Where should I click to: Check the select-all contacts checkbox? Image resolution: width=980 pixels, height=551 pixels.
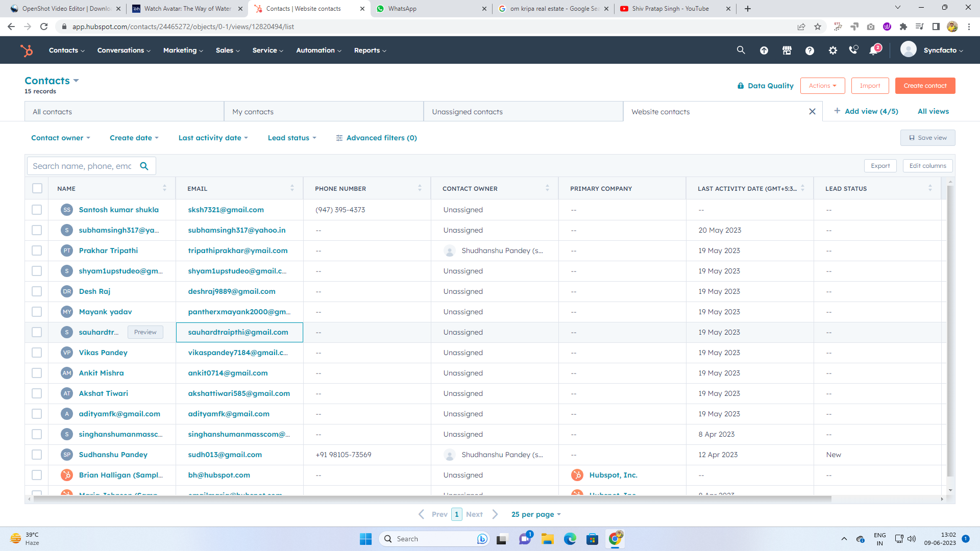click(37, 188)
